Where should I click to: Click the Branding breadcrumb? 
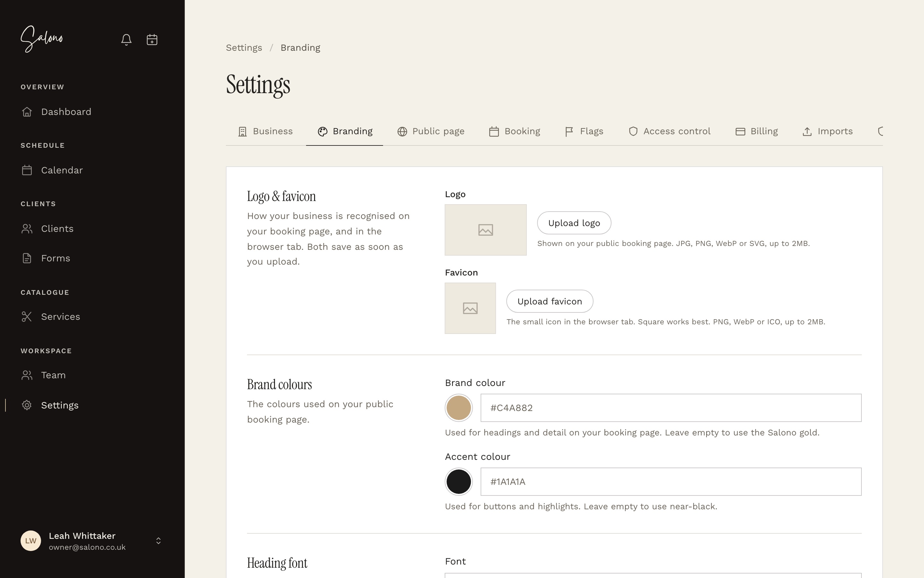pos(301,48)
